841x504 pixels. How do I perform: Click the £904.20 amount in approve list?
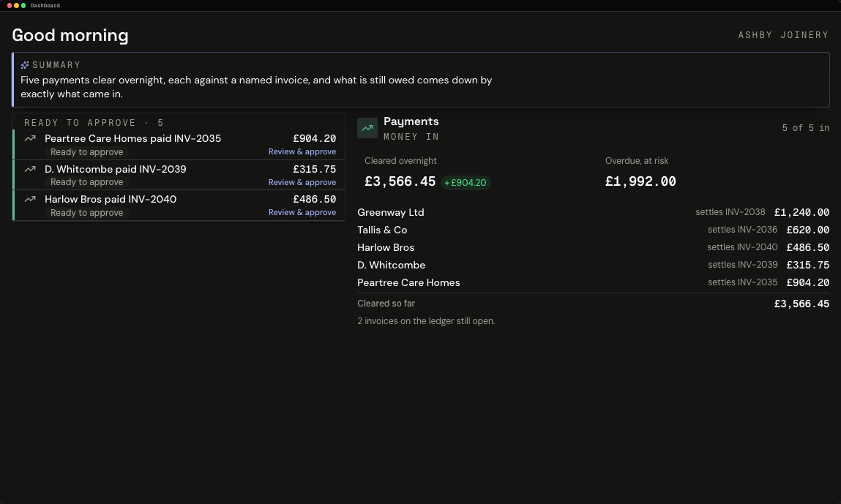coord(314,138)
